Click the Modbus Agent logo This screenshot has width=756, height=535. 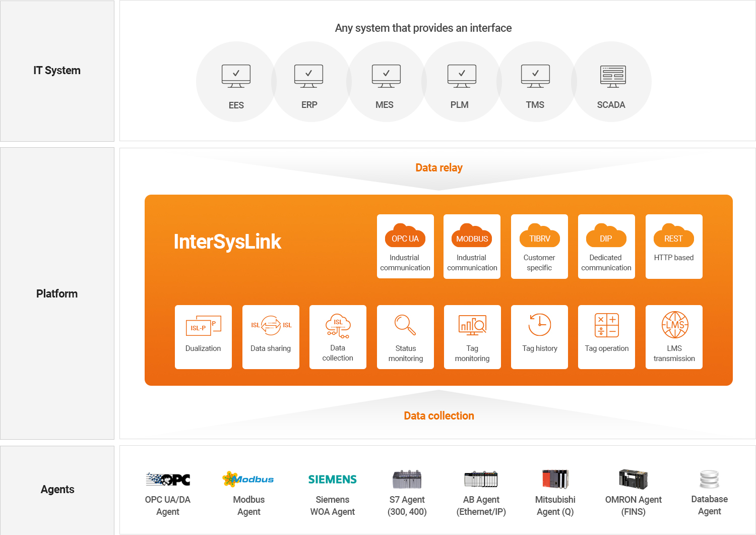coord(248,479)
